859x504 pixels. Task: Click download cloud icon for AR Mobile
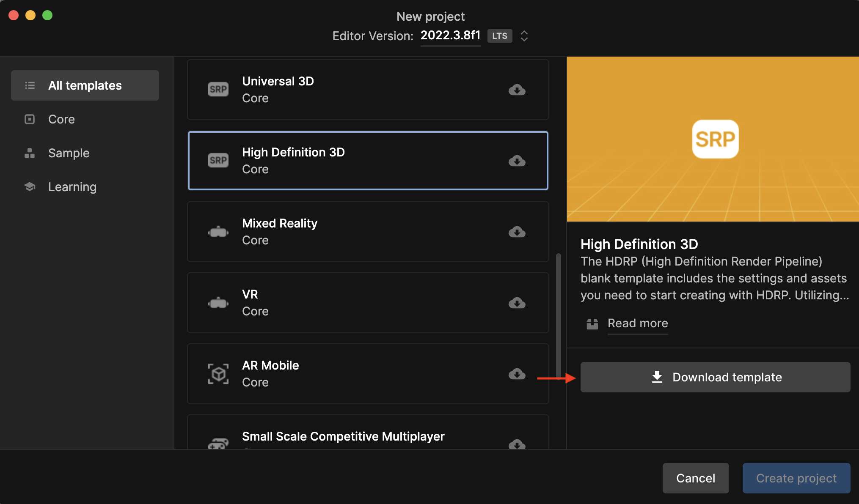pyautogui.click(x=517, y=374)
